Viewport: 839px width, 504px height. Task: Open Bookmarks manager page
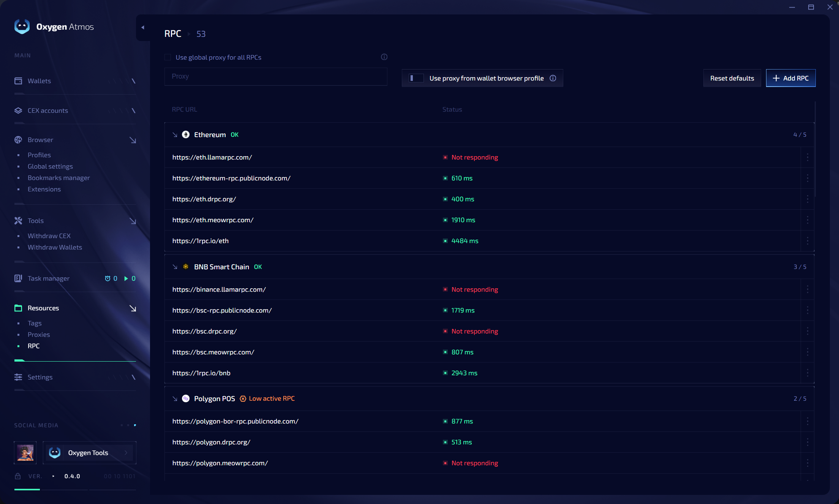pos(59,178)
